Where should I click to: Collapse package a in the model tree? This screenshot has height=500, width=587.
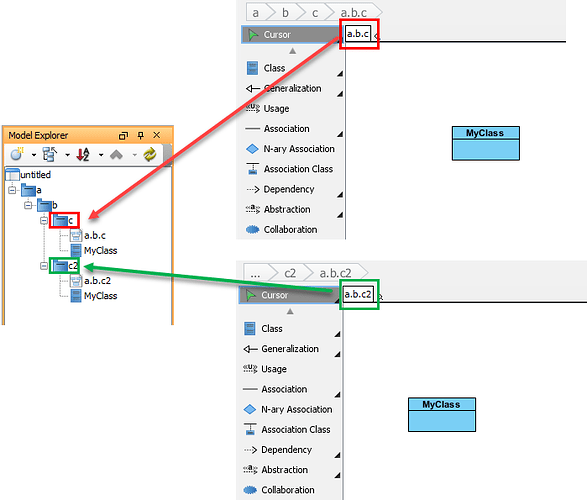12,190
